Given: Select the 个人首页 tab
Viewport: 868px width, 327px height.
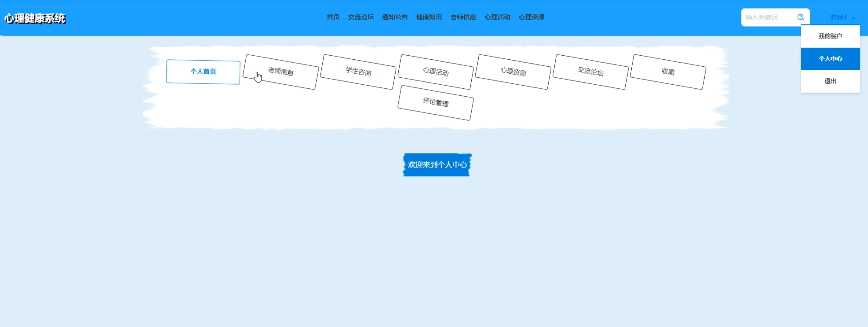Looking at the screenshot, I should click(x=203, y=72).
